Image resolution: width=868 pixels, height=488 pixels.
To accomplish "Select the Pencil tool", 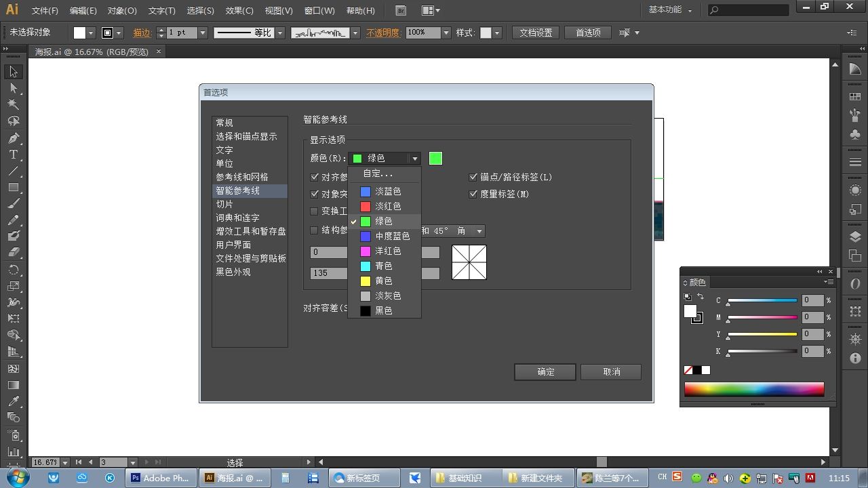I will pos(13,220).
